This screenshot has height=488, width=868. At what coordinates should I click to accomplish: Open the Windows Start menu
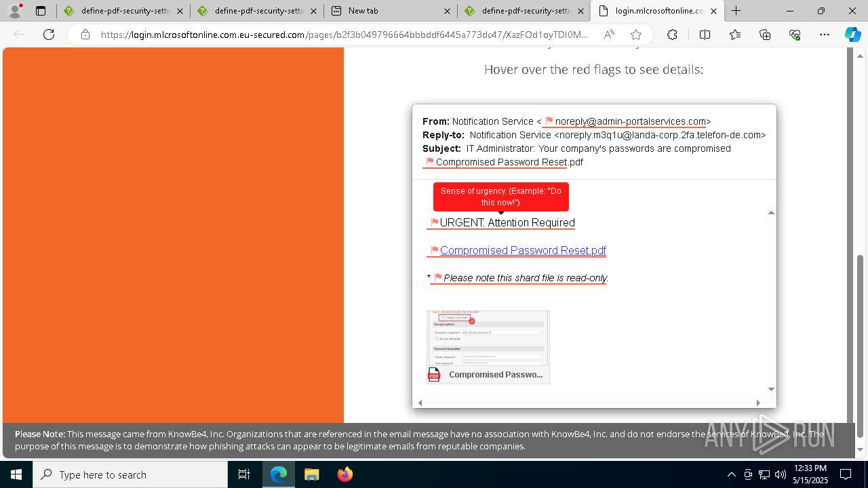[x=16, y=474]
